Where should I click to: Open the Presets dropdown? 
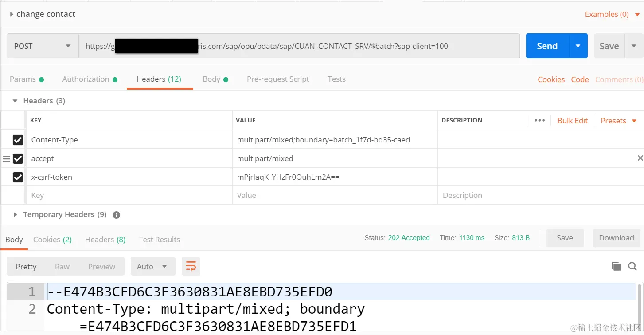click(618, 121)
